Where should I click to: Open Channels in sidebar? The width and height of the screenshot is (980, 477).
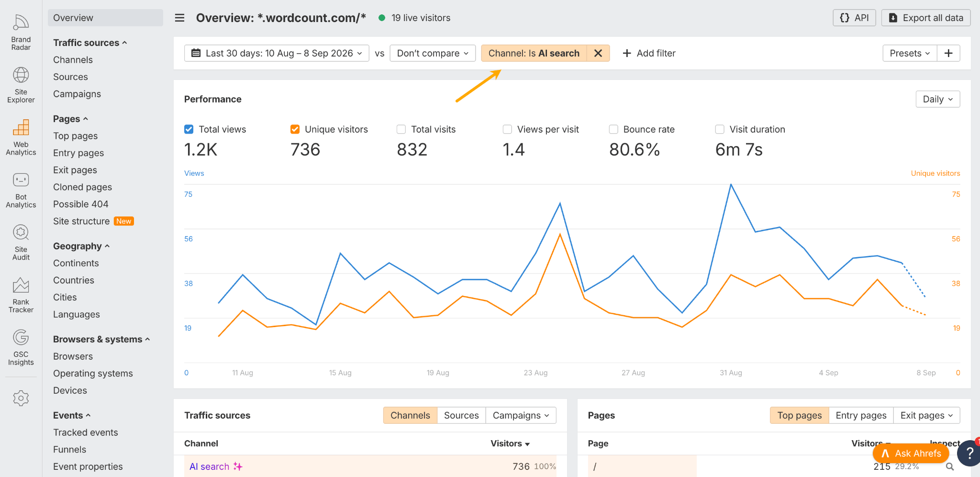point(73,60)
